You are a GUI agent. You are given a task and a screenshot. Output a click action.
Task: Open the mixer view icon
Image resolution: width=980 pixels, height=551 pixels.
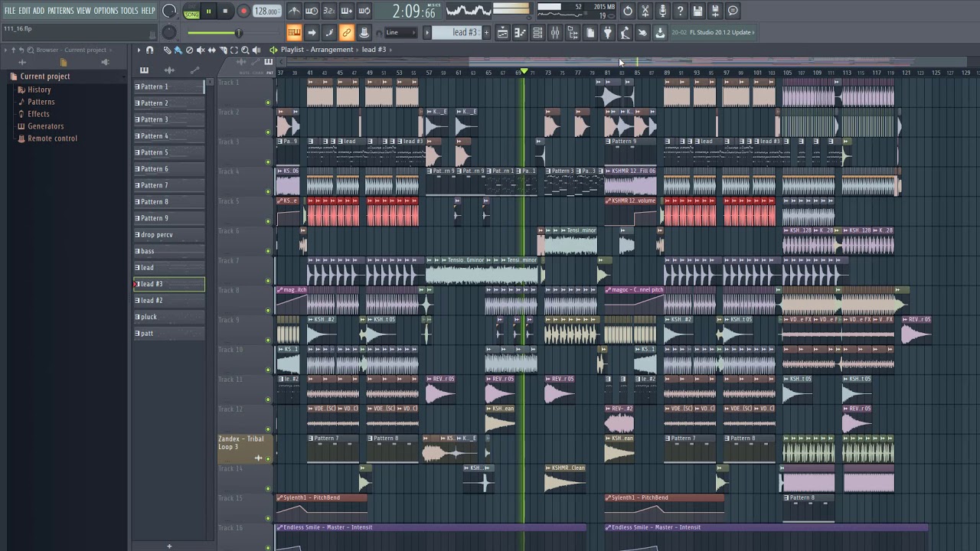555,32
